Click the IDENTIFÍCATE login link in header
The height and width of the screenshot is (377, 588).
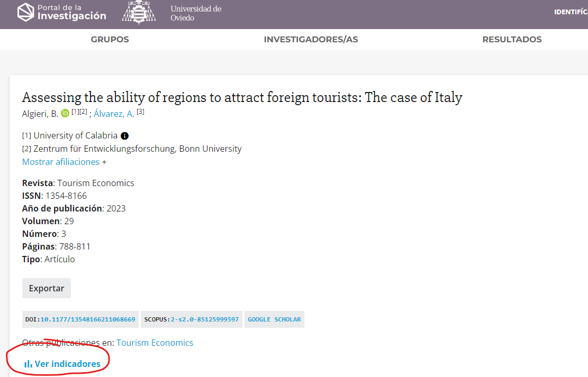[571, 12]
